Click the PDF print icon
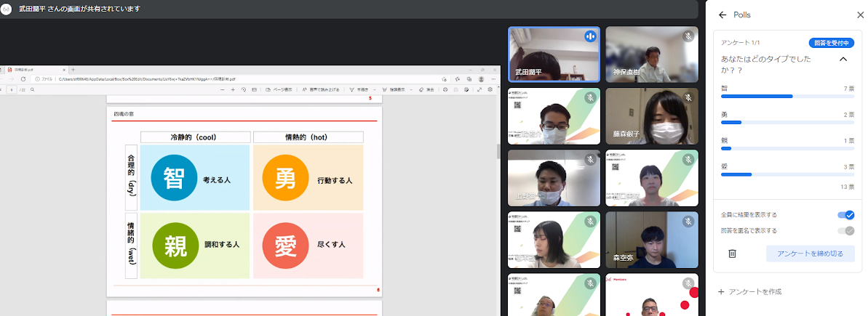 click(x=445, y=89)
